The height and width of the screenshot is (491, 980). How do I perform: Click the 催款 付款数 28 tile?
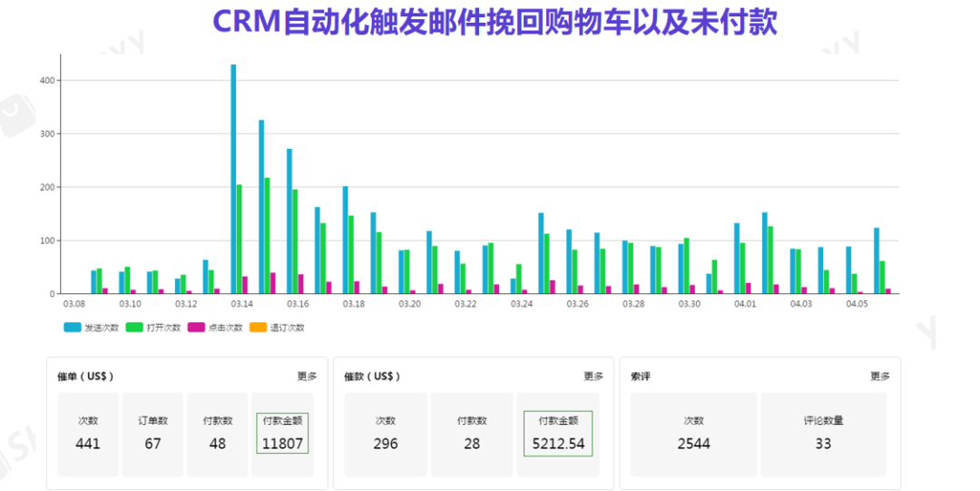pyautogui.click(x=472, y=434)
